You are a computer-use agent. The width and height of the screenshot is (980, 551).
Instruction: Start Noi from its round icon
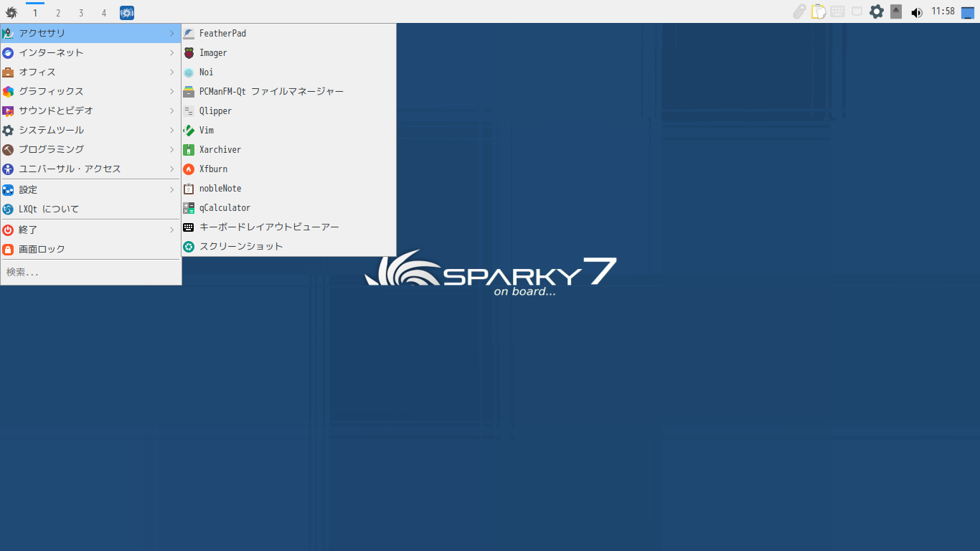pos(189,72)
